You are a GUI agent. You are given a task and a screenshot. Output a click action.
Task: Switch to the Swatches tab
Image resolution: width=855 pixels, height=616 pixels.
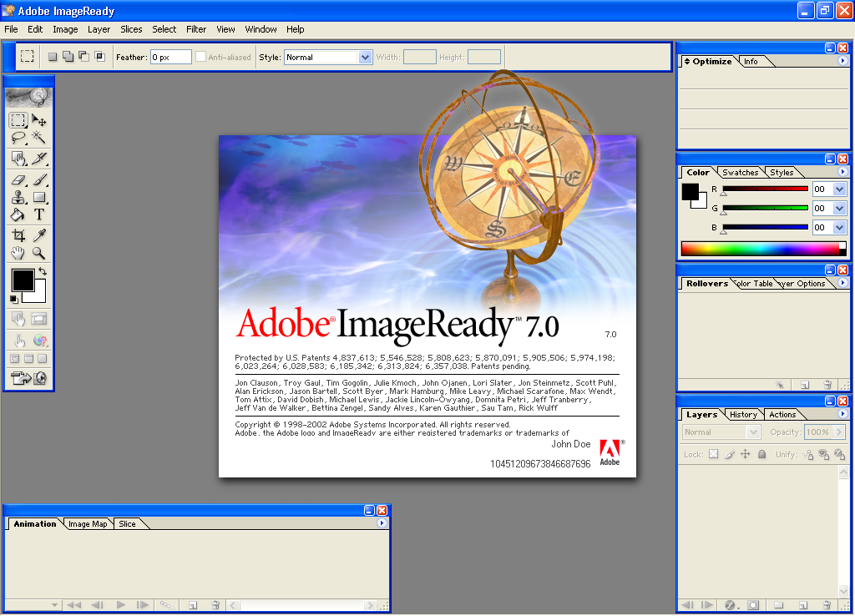point(740,172)
